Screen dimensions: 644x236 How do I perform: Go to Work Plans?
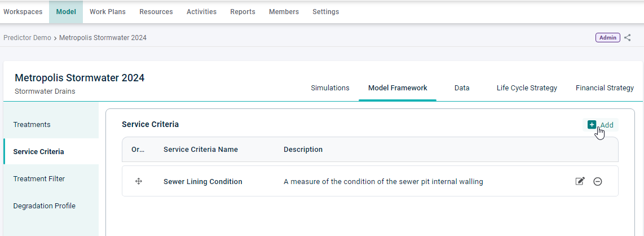(108, 12)
